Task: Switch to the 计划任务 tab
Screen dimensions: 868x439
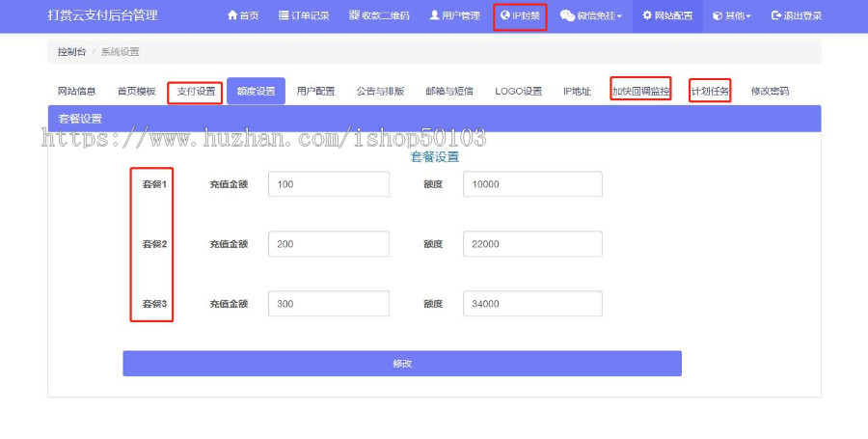Action: pyautogui.click(x=710, y=92)
